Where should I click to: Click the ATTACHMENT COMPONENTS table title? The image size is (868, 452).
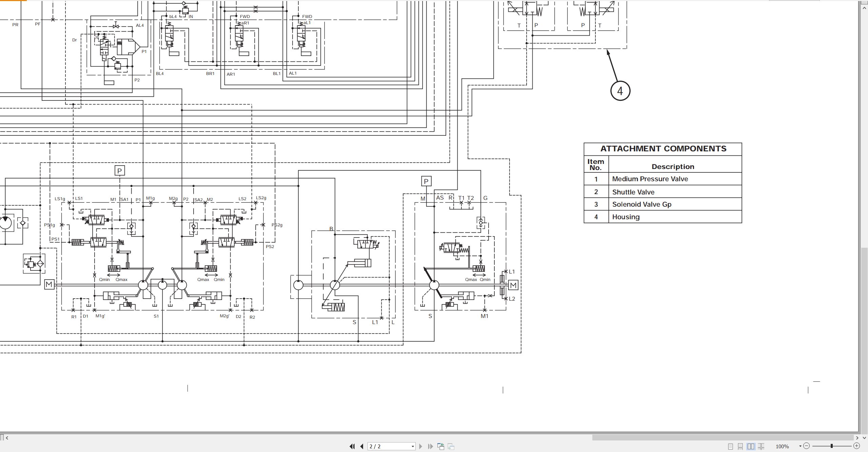[x=663, y=149]
